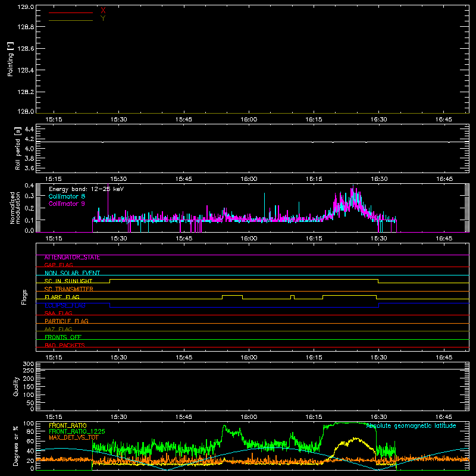Click the 4.4 roll period axis value
The height and width of the screenshot is (476, 476).
tap(29, 129)
